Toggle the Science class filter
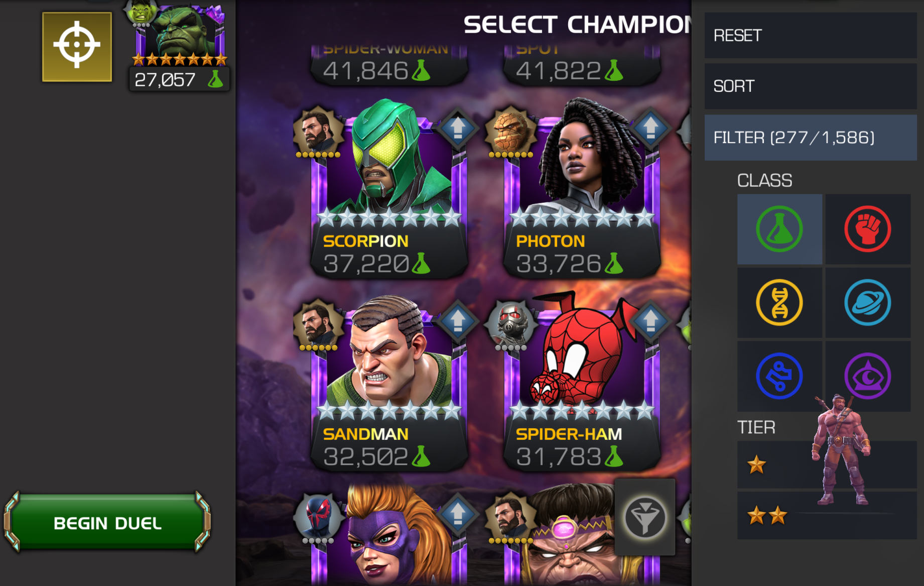 click(779, 229)
